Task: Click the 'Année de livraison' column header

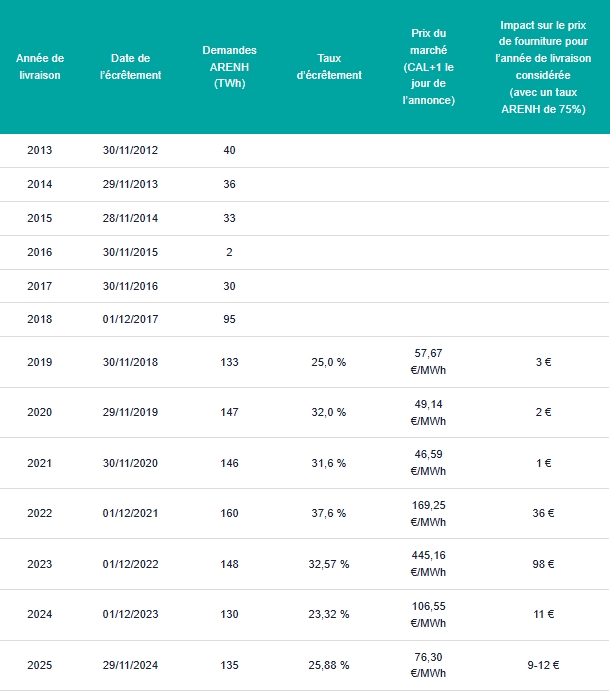Action: 40,67
